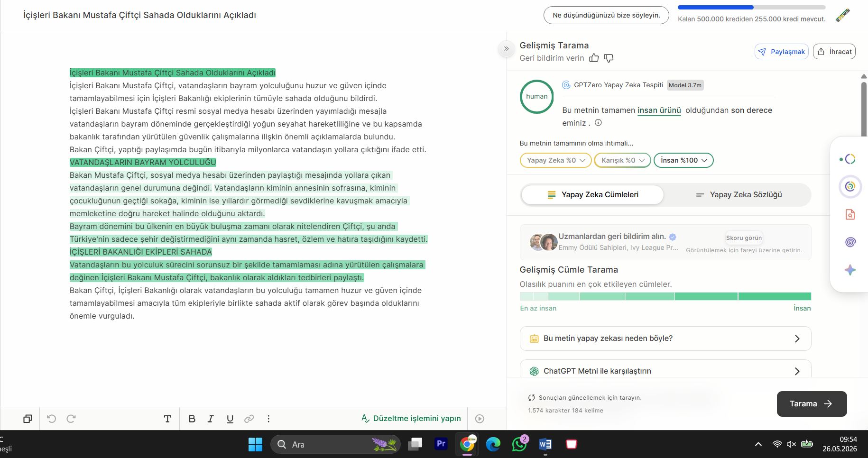This screenshot has height=458, width=868.
Task: Click the thumbs up feedback icon
Action: pyautogui.click(x=594, y=58)
